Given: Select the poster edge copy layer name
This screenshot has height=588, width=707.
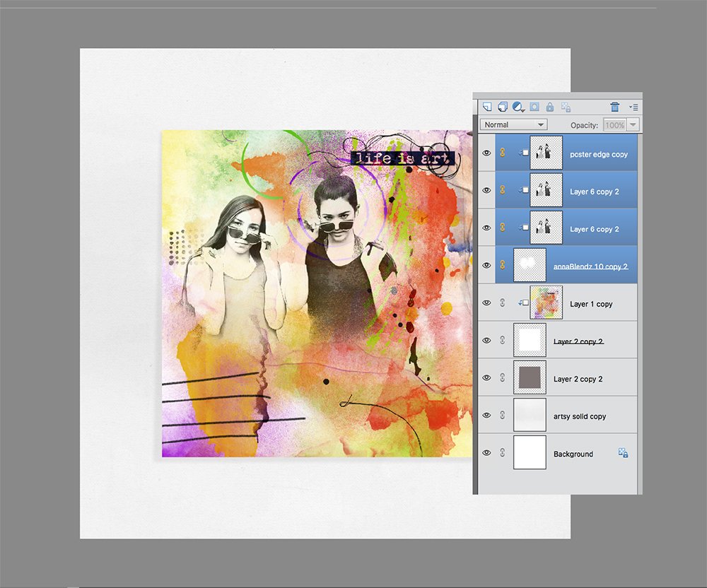Looking at the screenshot, I should pyautogui.click(x=599, y=154).
